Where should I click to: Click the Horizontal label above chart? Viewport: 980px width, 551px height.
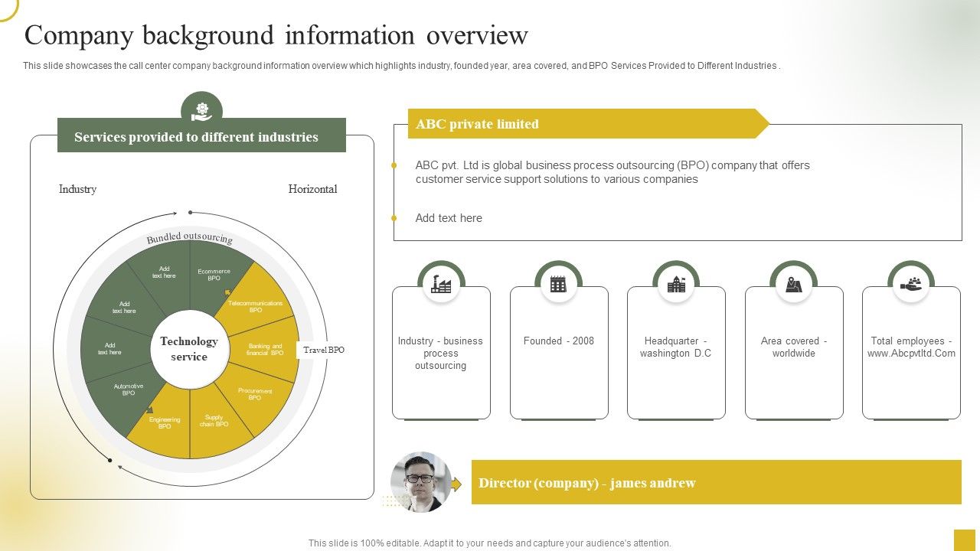(x=312, y=189)
